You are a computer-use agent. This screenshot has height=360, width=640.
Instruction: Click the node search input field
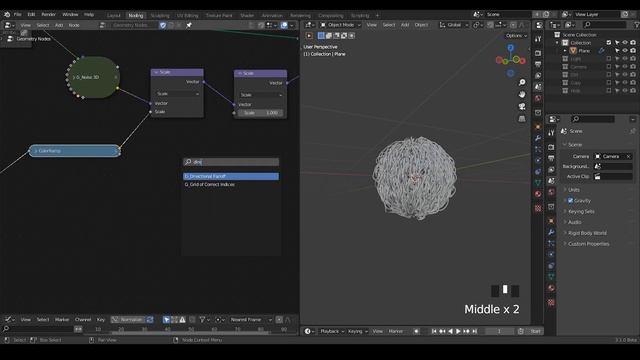tap(231, 162)
